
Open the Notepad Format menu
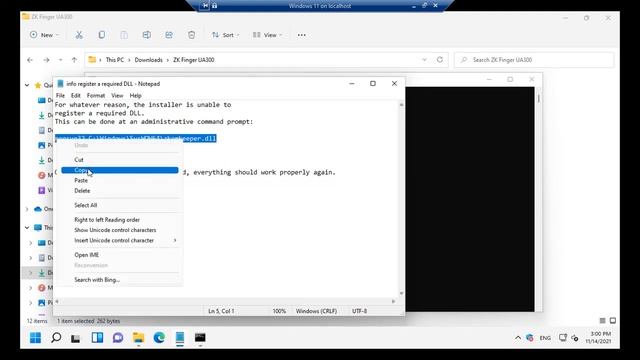click(96, 96)
